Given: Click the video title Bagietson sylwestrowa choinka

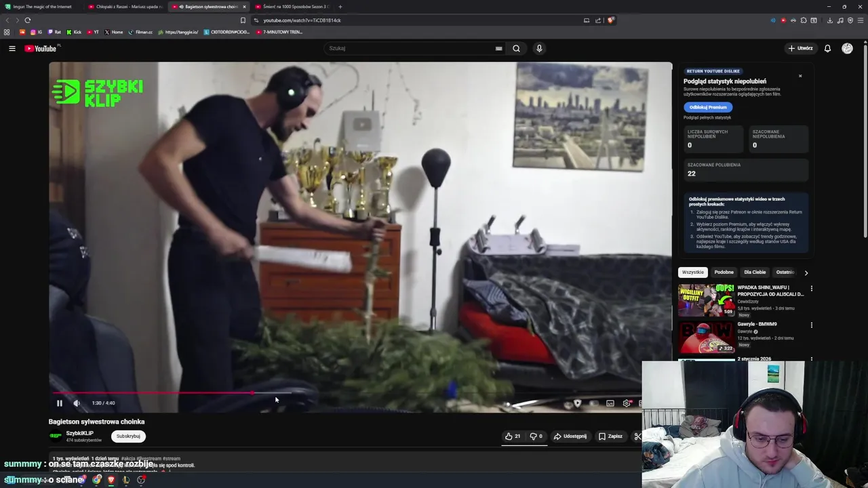Looking at the screenshot, I should point(96,422).
